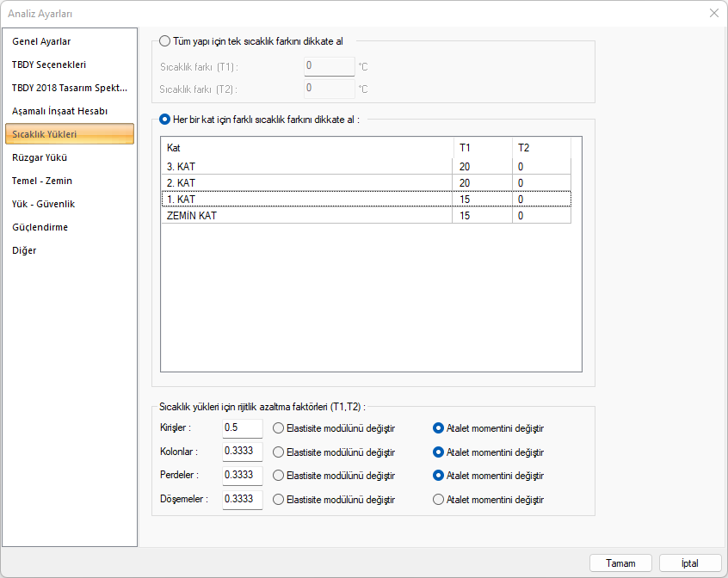The image size is (728, 578).
Task: Go to Temel - Zemin settings
Action: click(42, 181)
